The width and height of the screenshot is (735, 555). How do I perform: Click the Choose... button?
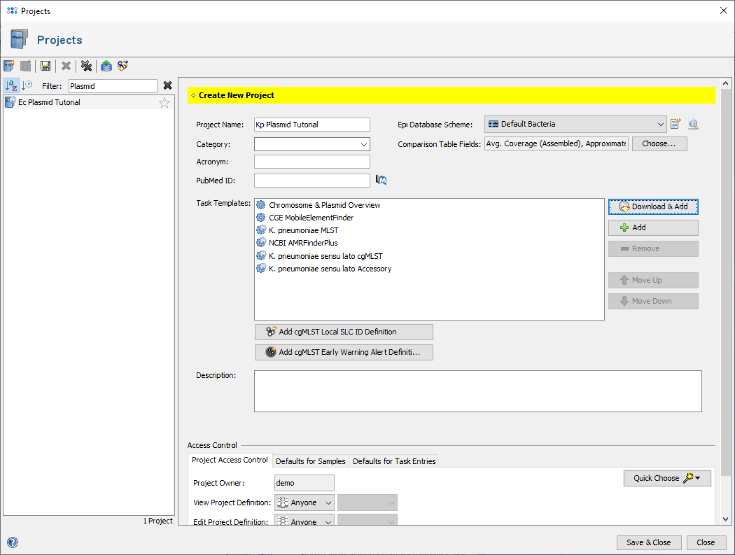pos(659,144)
